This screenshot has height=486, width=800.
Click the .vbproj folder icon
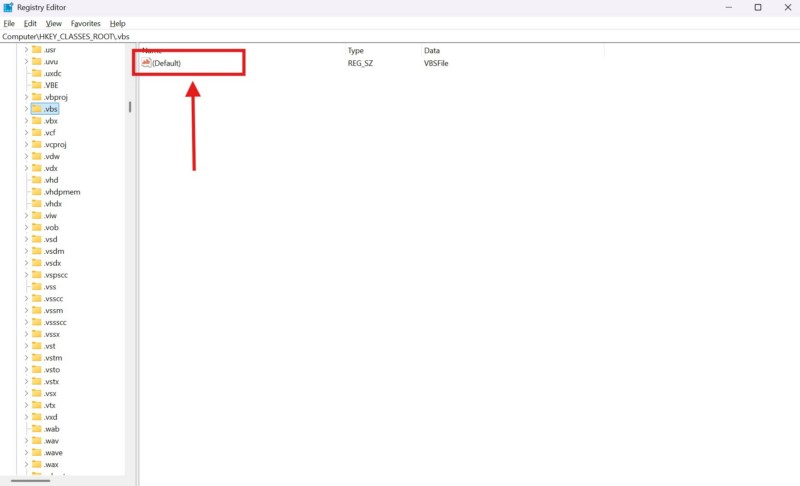[x=37, y=97]
